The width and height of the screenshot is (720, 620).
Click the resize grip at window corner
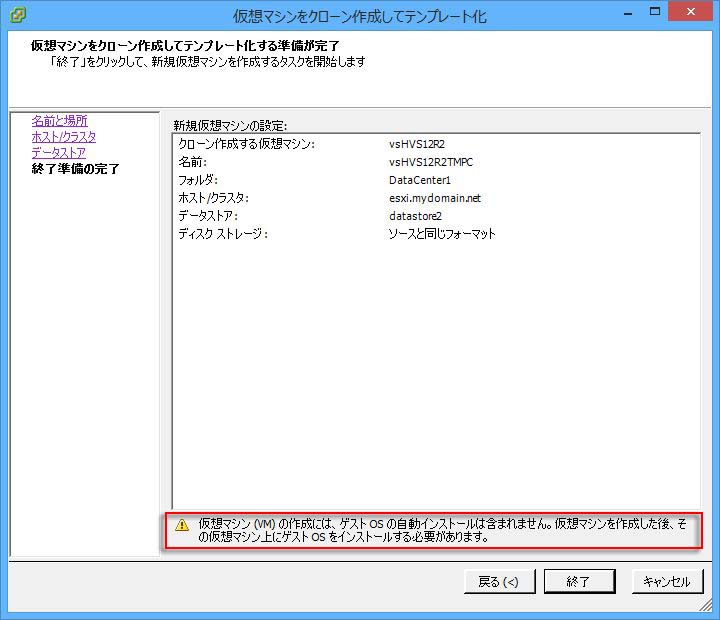706,606
